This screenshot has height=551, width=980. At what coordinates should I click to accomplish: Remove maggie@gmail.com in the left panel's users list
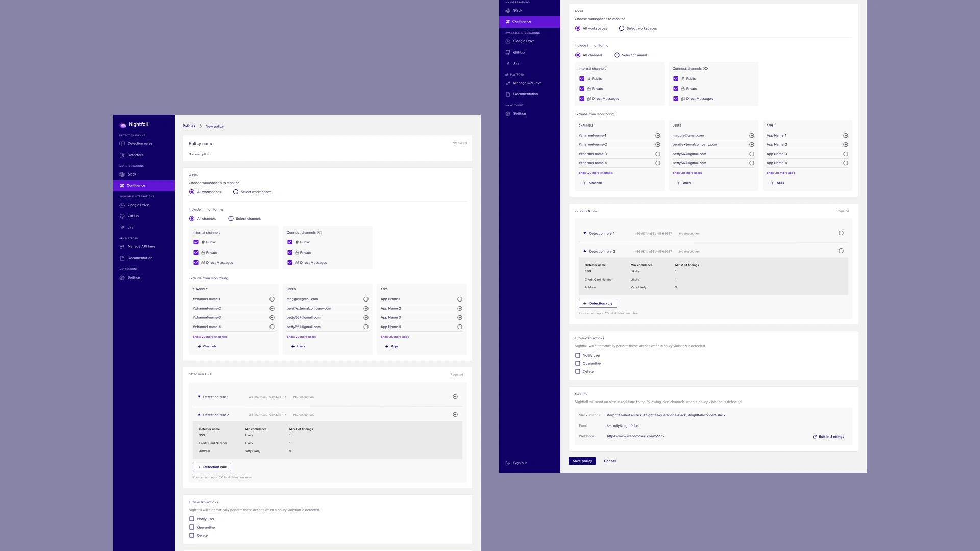(x=366, y=299)
